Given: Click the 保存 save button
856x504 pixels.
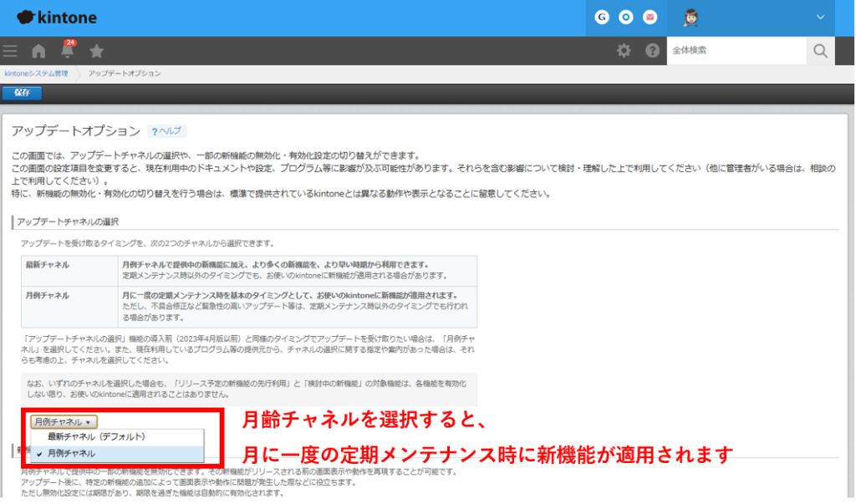Looking at the screenshot, I should 22,93.
